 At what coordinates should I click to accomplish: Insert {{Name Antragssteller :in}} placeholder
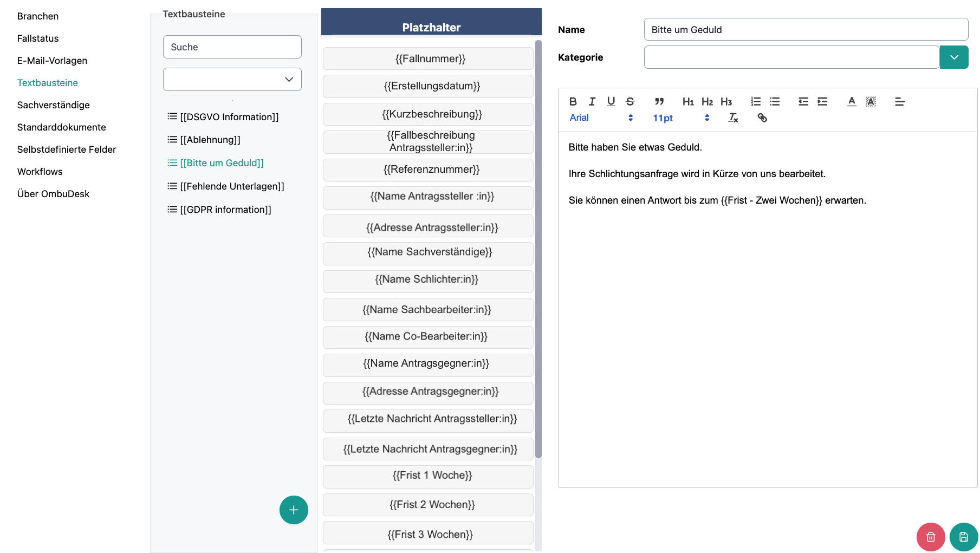pos(428,198)
